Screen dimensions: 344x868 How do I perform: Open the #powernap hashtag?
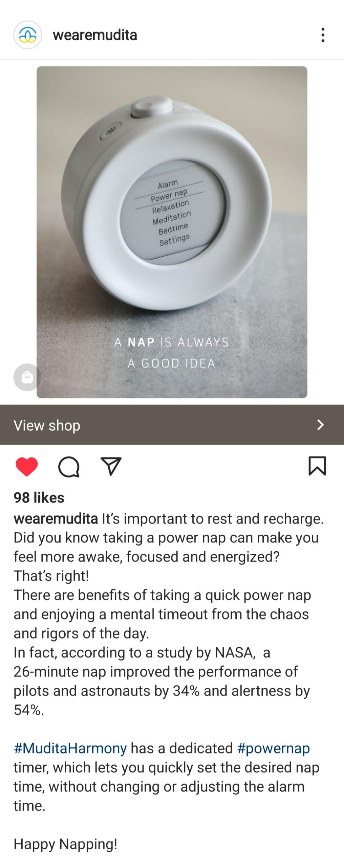pos(274,748)
